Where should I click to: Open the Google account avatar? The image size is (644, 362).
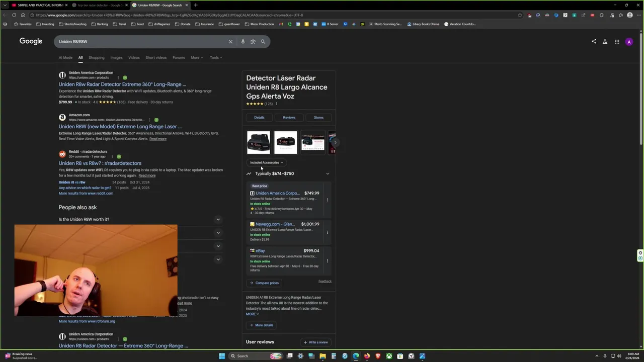click(x=629, y=42)
